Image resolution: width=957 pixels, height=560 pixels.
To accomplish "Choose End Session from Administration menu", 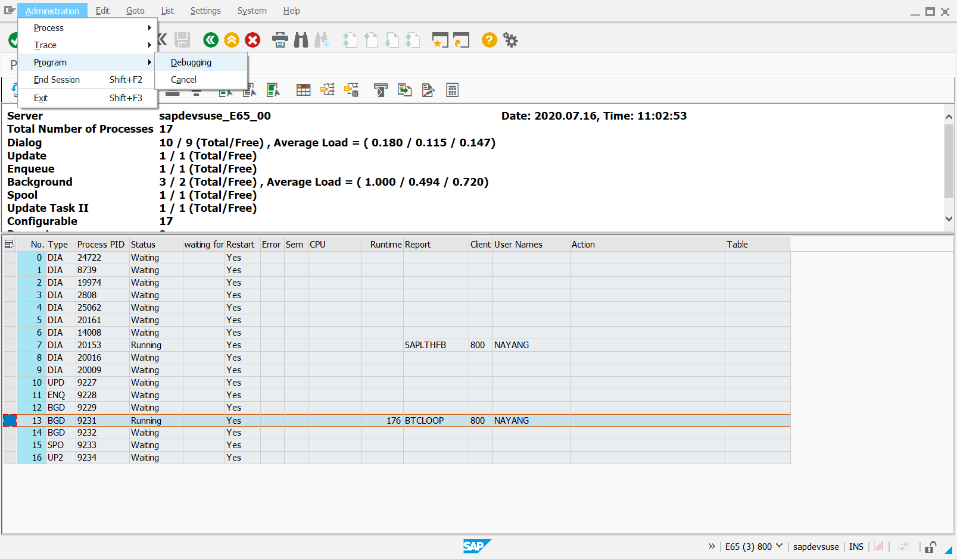I will [57, 79].
